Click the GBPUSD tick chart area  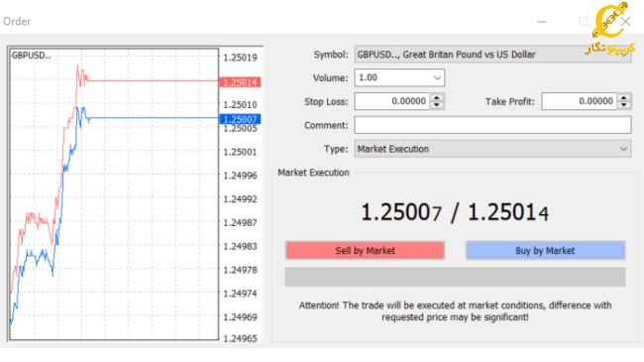pos(114,194)
